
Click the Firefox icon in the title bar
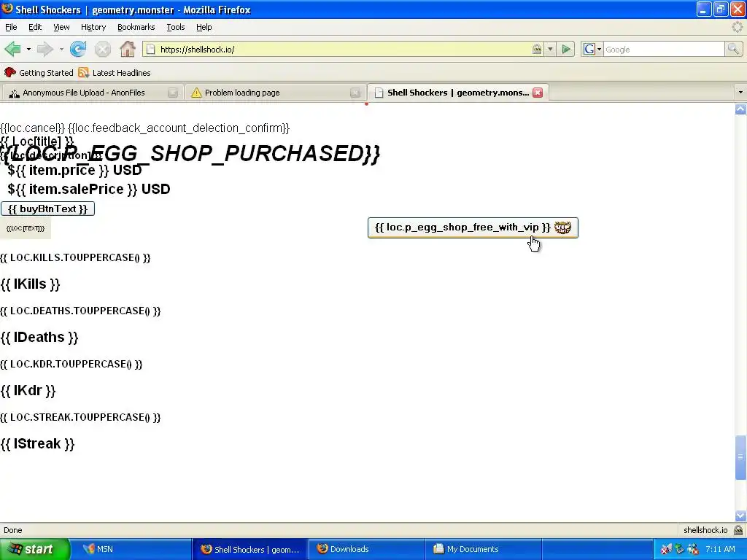tap(7, 9)
